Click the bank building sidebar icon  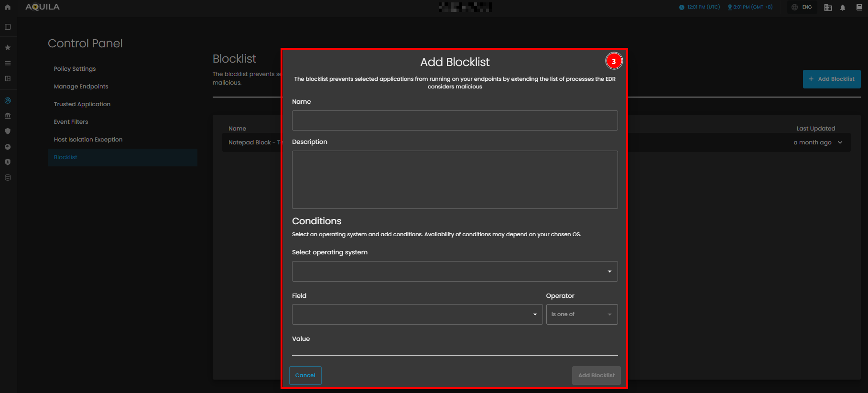[8, 116]
